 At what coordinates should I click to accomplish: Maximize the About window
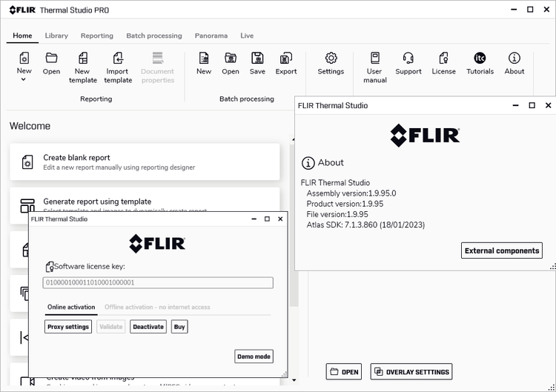[x=532, y=105]
